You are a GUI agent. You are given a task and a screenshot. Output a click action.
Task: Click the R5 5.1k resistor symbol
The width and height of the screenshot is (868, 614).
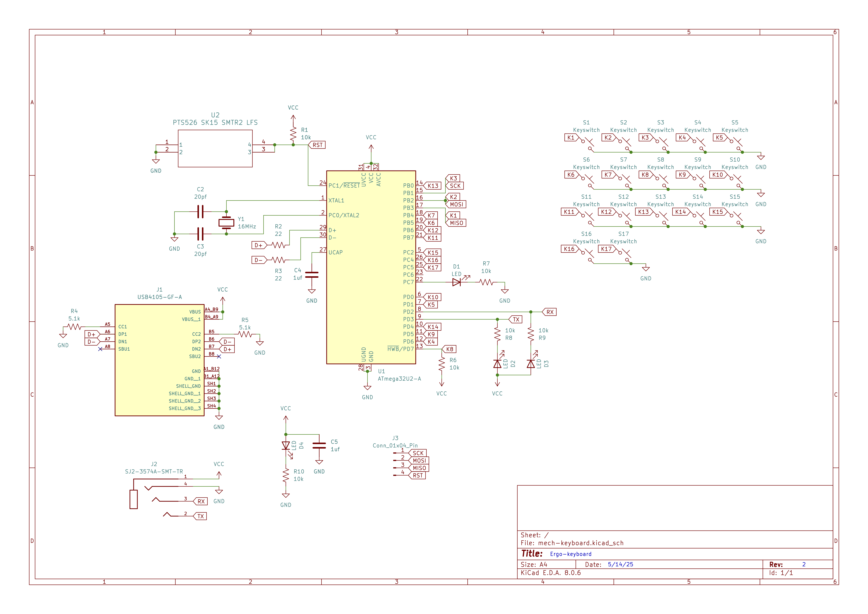click(245, 334)
